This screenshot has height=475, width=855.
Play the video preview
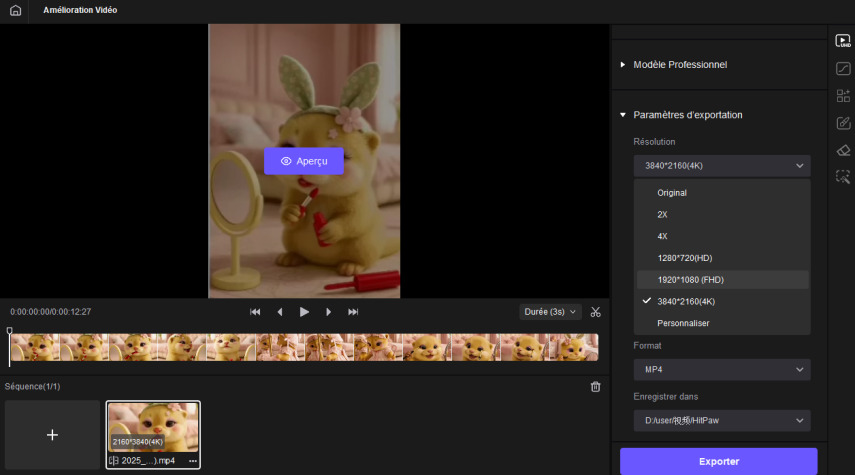point(304,312)
